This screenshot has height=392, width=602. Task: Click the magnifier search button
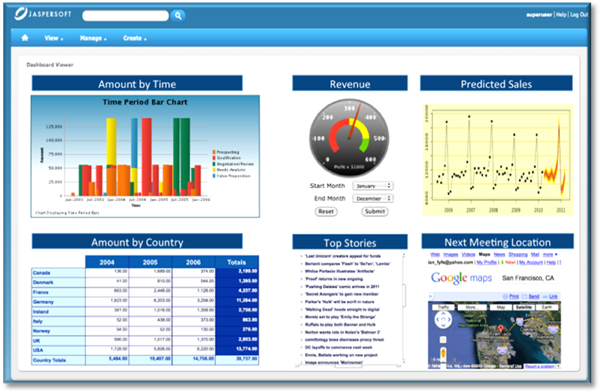[x=178, y=15]
